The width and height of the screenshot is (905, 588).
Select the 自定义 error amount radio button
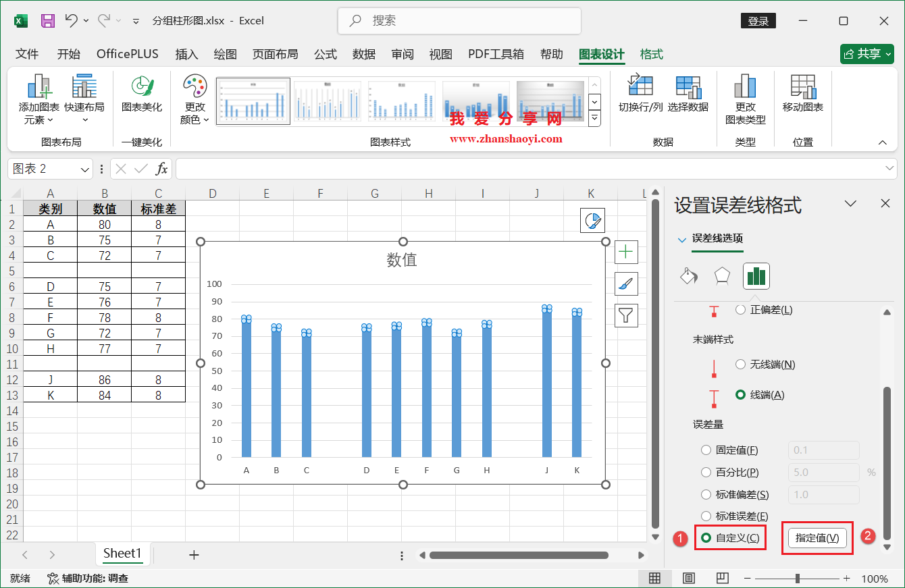[x=706, y=537]
